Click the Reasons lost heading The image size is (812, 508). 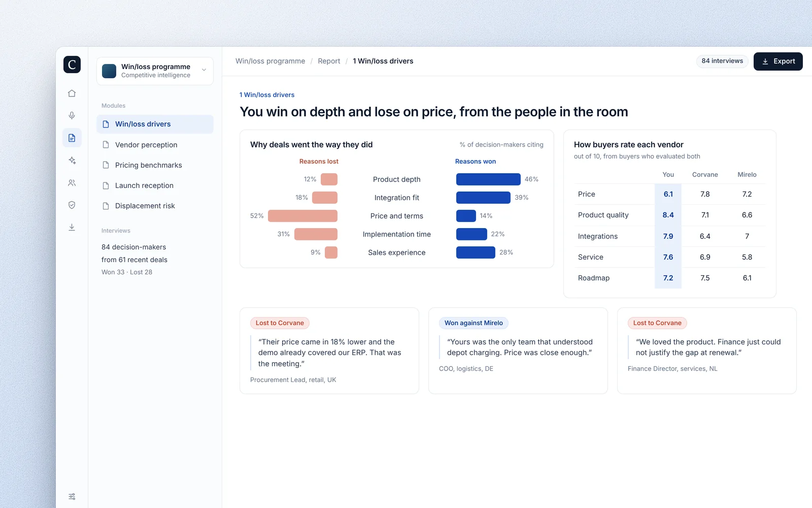[319, 162]
